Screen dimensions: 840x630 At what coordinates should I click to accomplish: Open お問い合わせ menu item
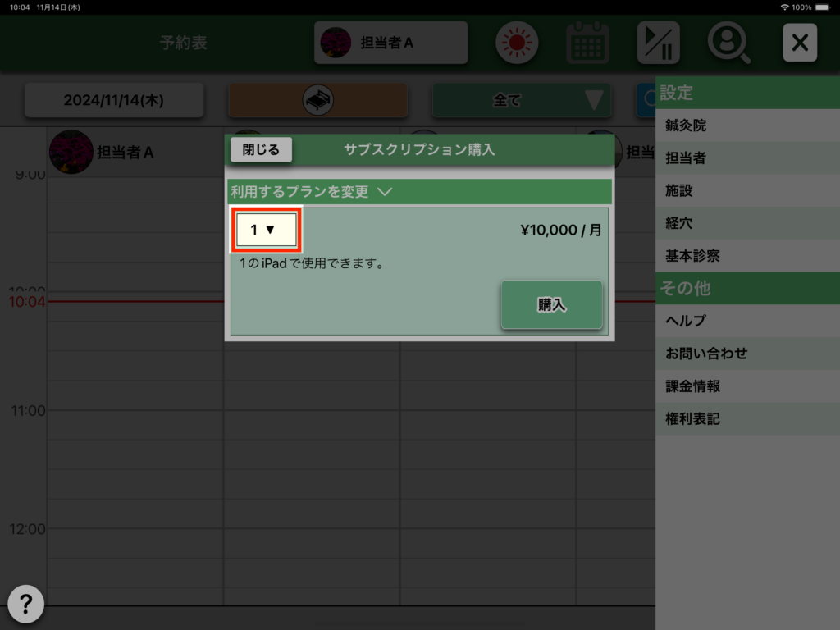coord(706,354)
